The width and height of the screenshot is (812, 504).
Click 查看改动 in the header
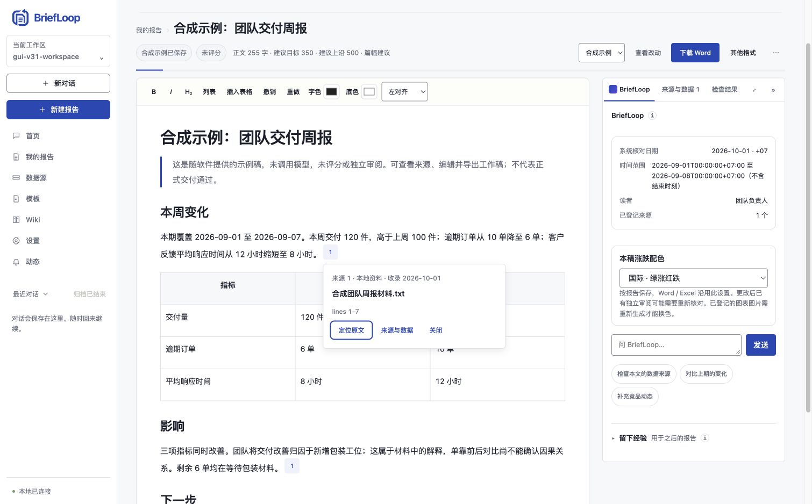click(648, 53)
